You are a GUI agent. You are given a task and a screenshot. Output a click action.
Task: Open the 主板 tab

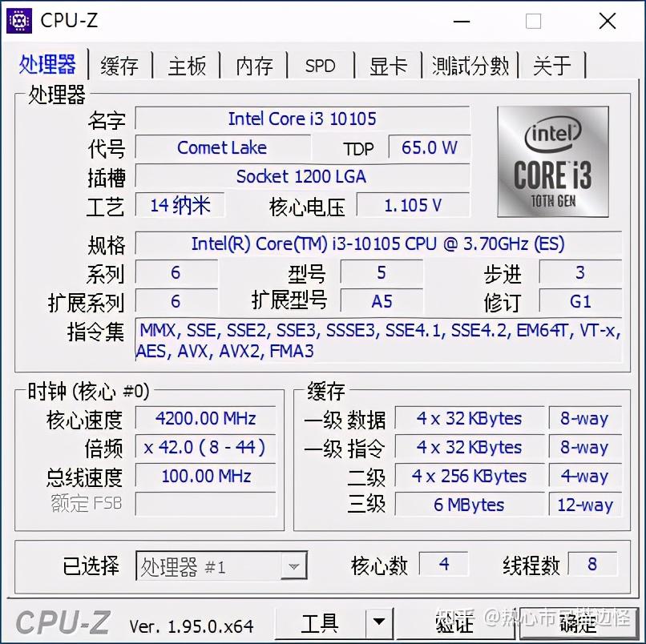coord(186,66)
